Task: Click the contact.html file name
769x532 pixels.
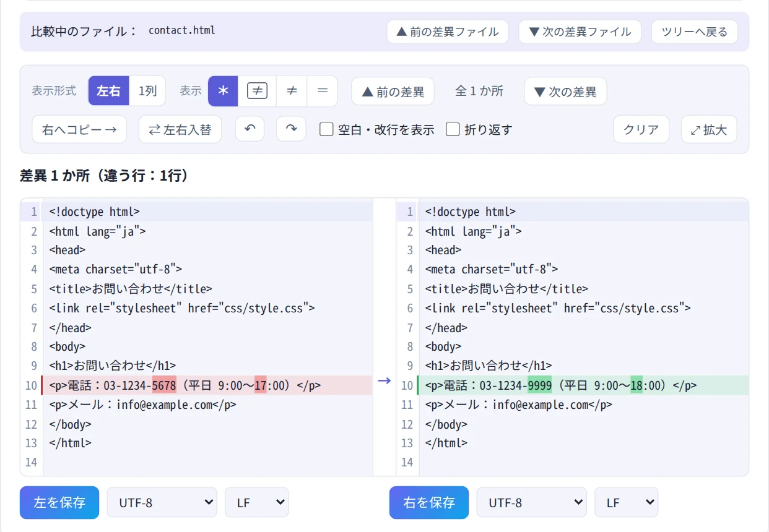Action: (x=182, y=30)
